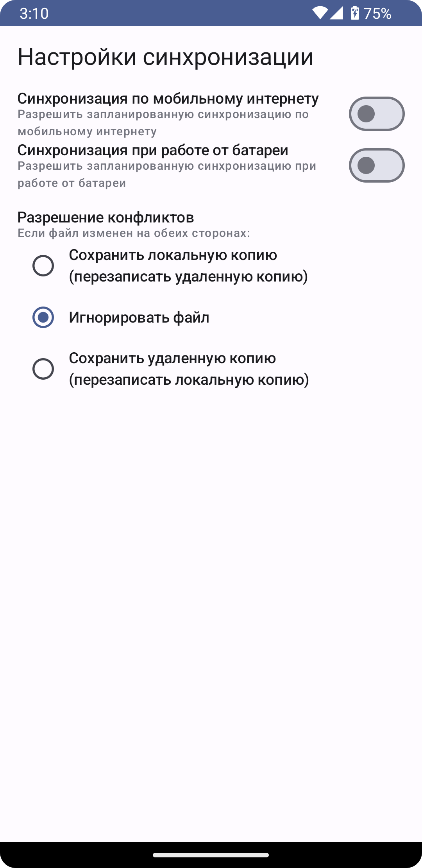Screen dimensions: 422x868
Task: Tap the Wi-Fi icon in status bar
Action: click(x=320, y=13)
